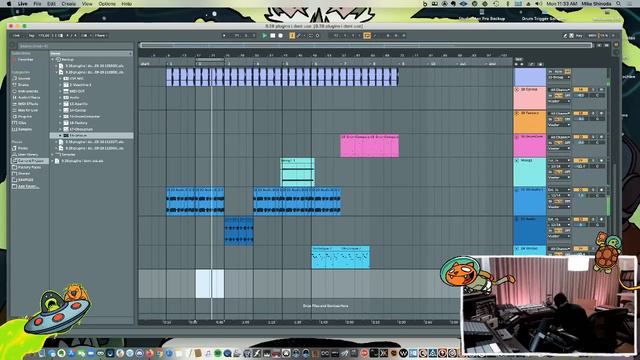Select Max for Live category
The image size is (640, 360).
28,110
